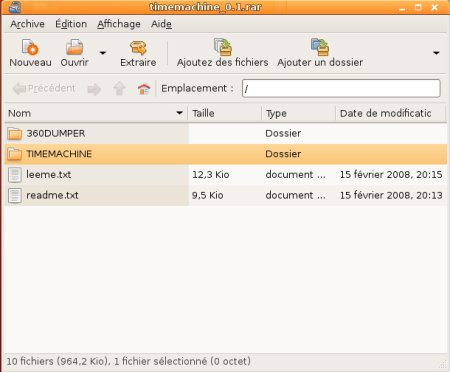Click the 15 février 2008, 20:15 date

click(391, 175)
